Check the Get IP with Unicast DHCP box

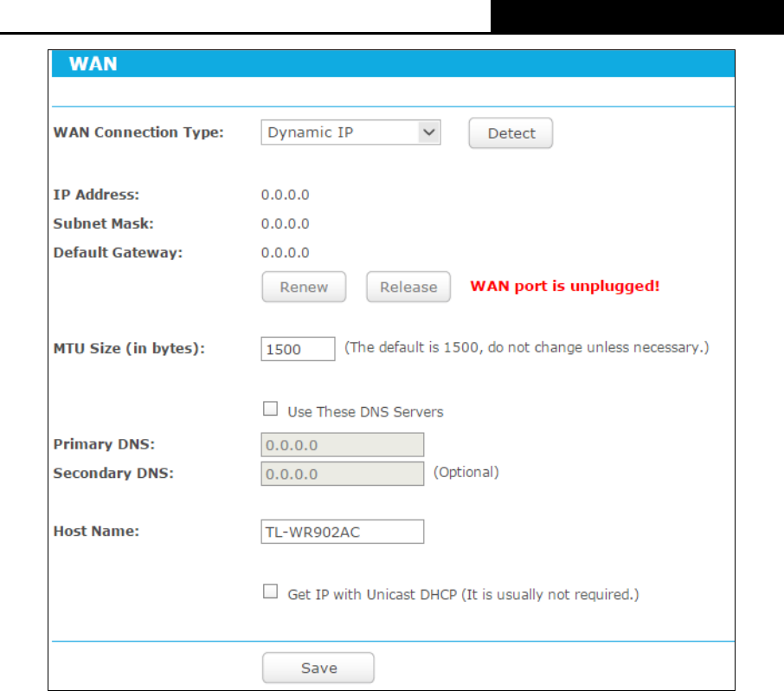coord(271,591)
